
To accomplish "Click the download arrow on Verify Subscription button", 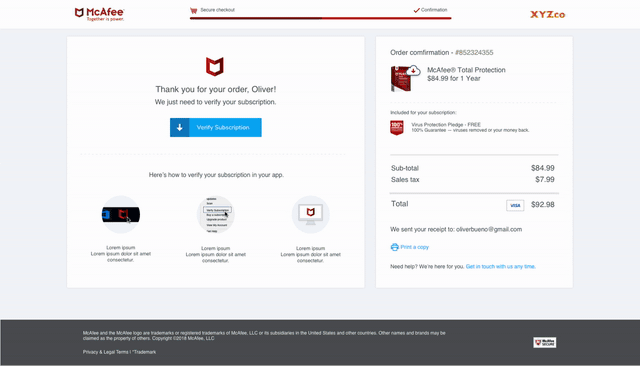I will (x=180, y=127).
